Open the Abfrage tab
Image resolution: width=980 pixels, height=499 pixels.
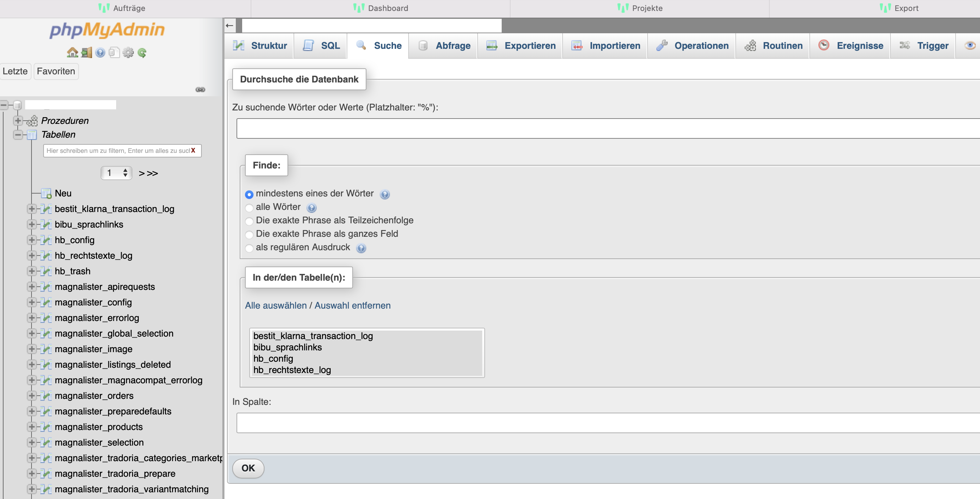click(x=444, y=46)
